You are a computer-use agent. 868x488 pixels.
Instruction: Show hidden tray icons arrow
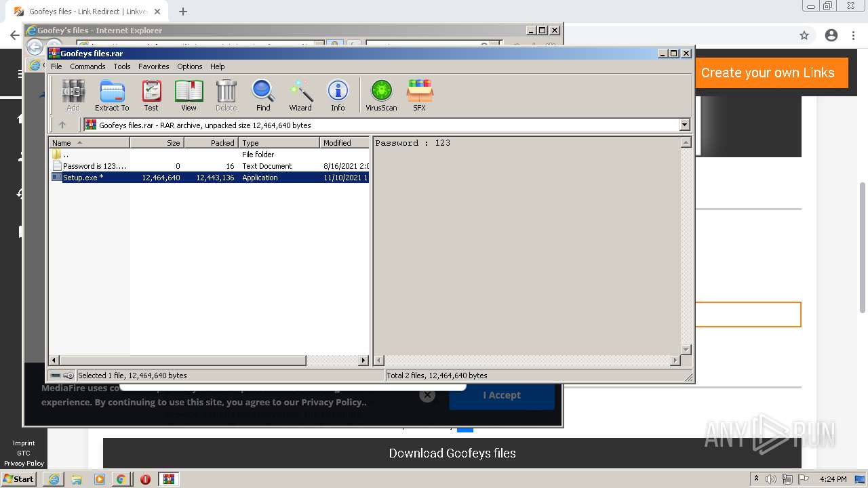tap(756, 479)
